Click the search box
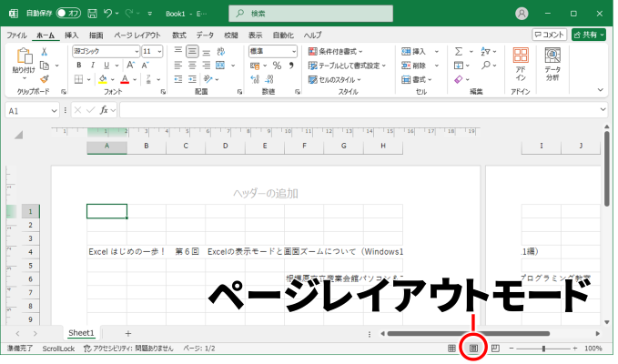Viewport: 618px width, 364px height. (x=310, y=14)
